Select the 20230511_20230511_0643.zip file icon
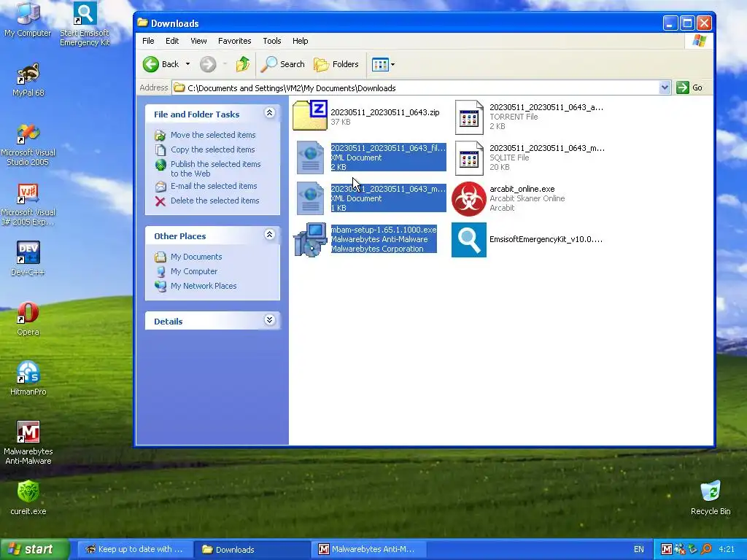This screenshot has height=560, width=747. [x=309, y=115]
